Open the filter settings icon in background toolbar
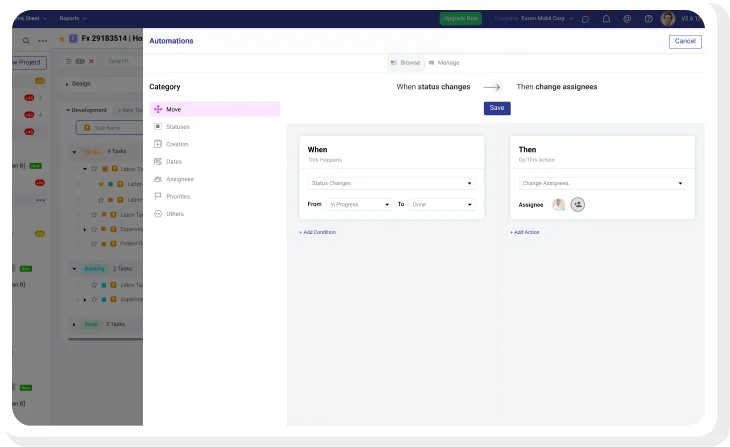The height and width of the screenshot is (447, 730). tap(69, 61)
